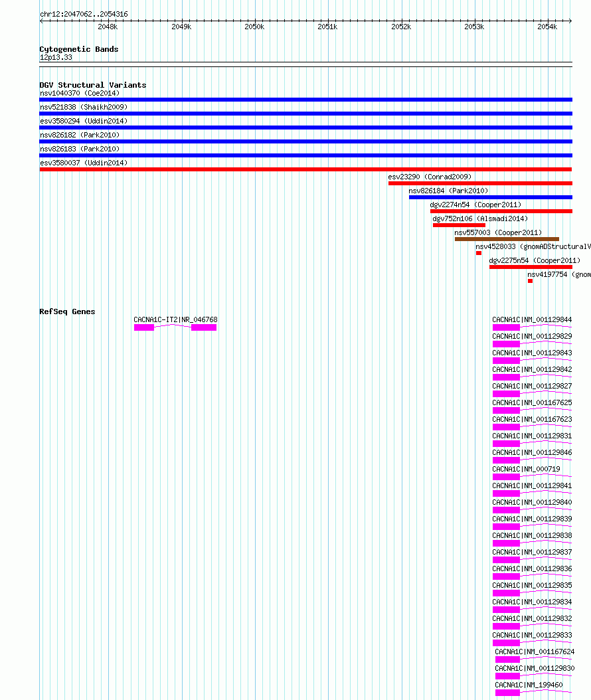The height and width of the screenshot is (700, 591).
Task: Click the small red marker under nsv4528033
Action: pos(479,253)
